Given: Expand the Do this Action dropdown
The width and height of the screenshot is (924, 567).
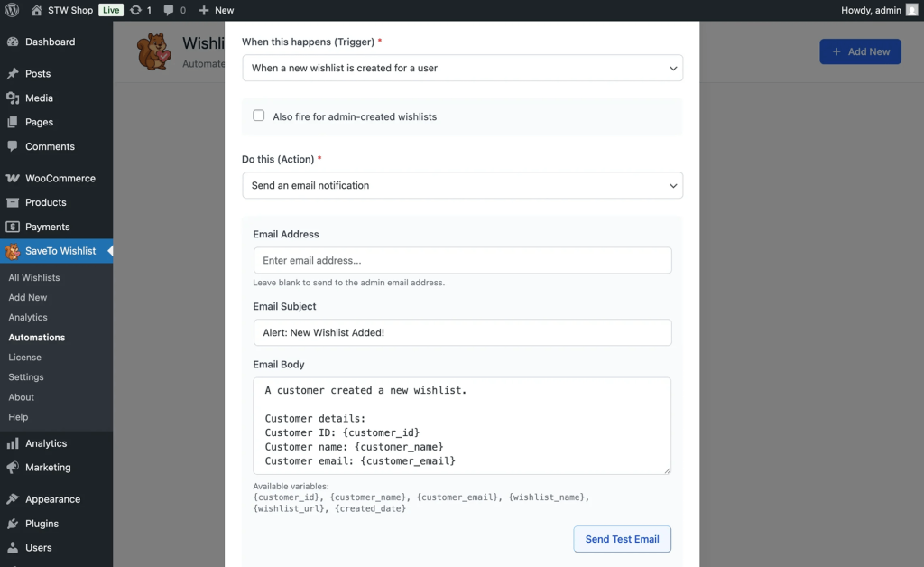Looking at the screenshot, I should [x=462, y=185].
